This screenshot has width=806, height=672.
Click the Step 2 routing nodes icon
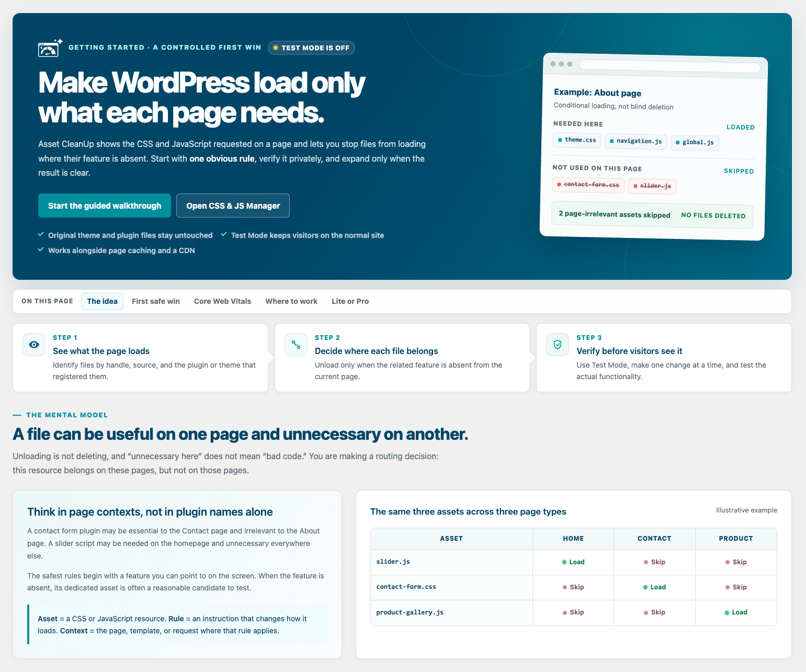[x=296, y=345]
